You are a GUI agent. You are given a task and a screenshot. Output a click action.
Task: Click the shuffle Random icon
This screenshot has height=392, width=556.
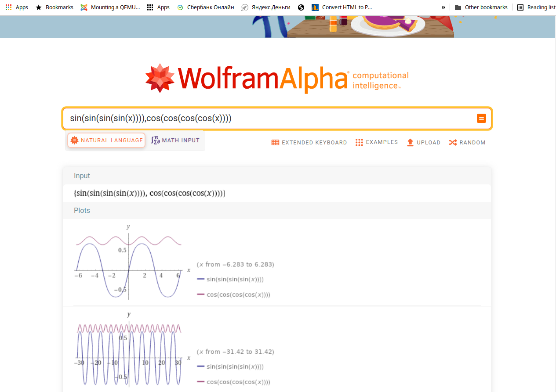coord(453,143)
